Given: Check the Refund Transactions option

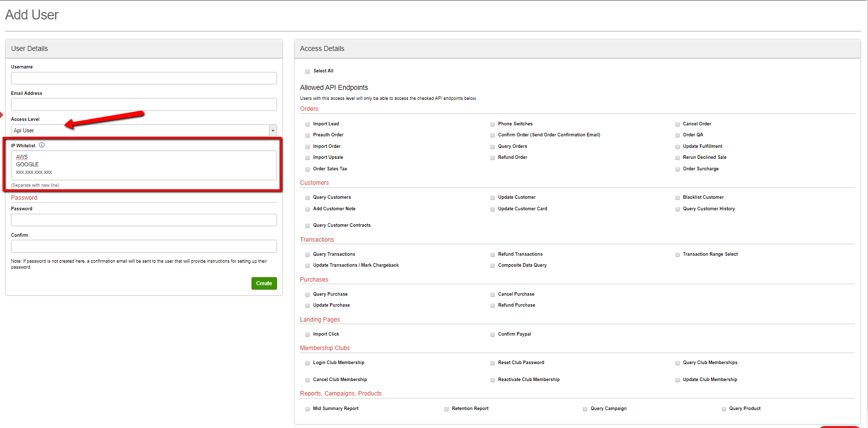Looking at the screenshot, I should 492,255.
